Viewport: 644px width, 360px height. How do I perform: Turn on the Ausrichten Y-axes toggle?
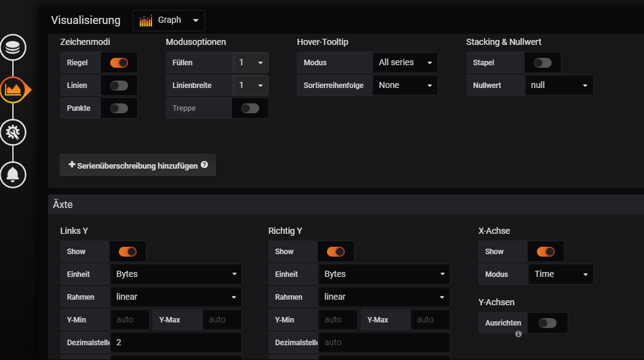(x=547, y=323)
